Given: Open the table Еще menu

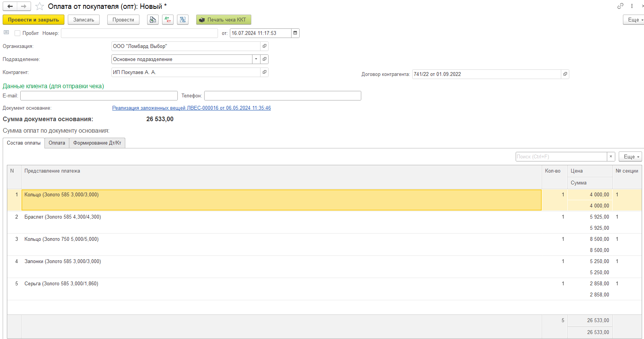Looking at the screenshot, I should (x=630, y=156).
